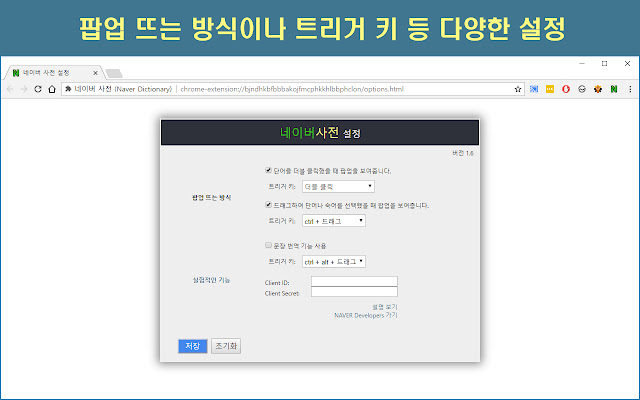
Task: Toggle double-click popup checkbox
Action: (268, 170)
